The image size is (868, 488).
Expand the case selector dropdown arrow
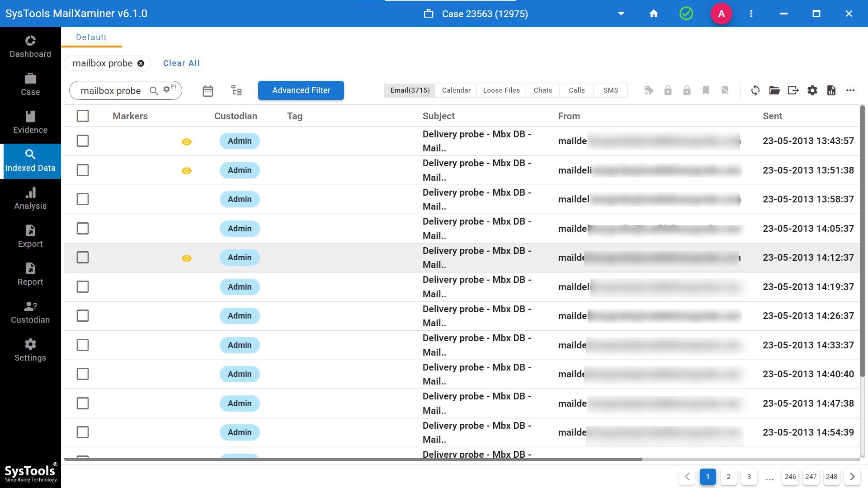coord(621,14)
